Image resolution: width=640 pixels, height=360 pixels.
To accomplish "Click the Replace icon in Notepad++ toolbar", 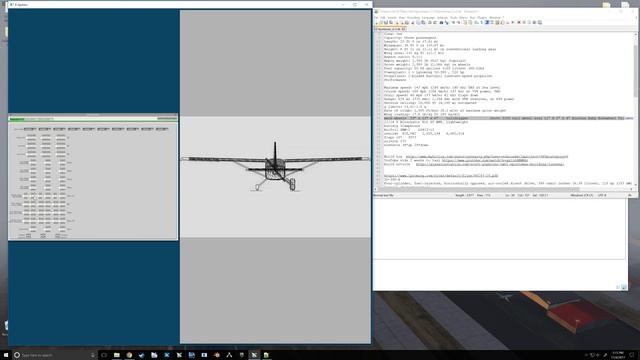I will coord(447,22).
